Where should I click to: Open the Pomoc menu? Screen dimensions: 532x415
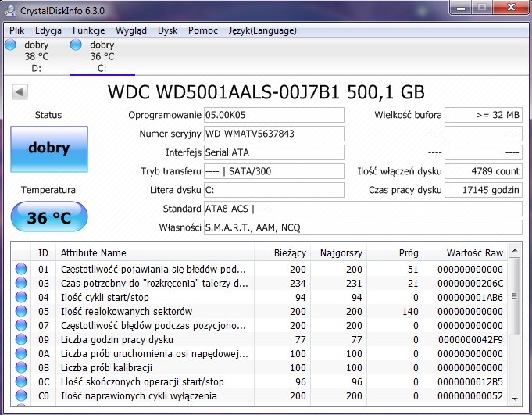click(203, 30)
